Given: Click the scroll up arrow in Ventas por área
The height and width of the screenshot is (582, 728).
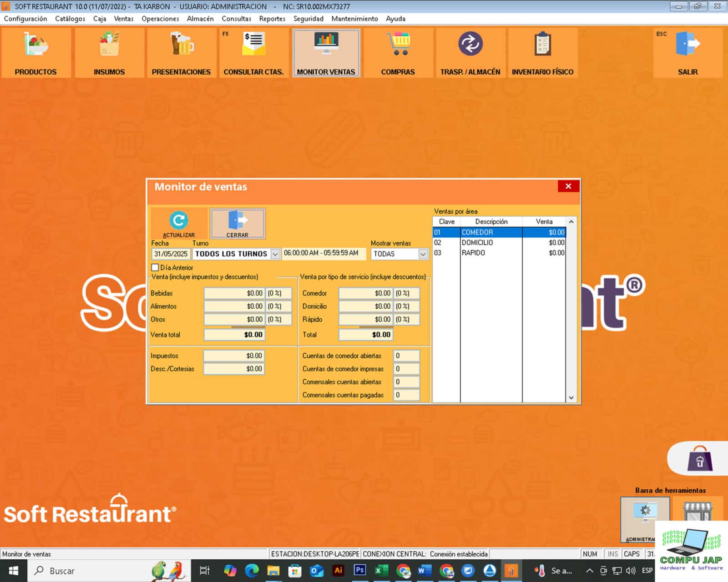Looking at the screenshot, I should (x=571, y=222).
